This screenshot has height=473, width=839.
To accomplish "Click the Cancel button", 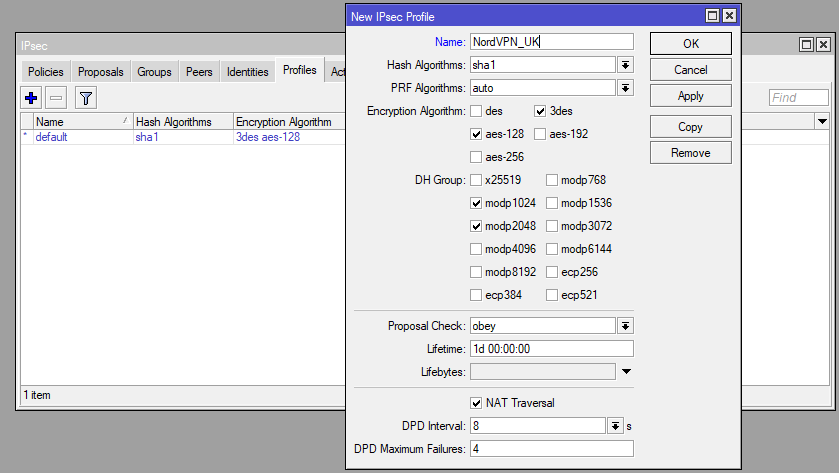I will [691, 70].
